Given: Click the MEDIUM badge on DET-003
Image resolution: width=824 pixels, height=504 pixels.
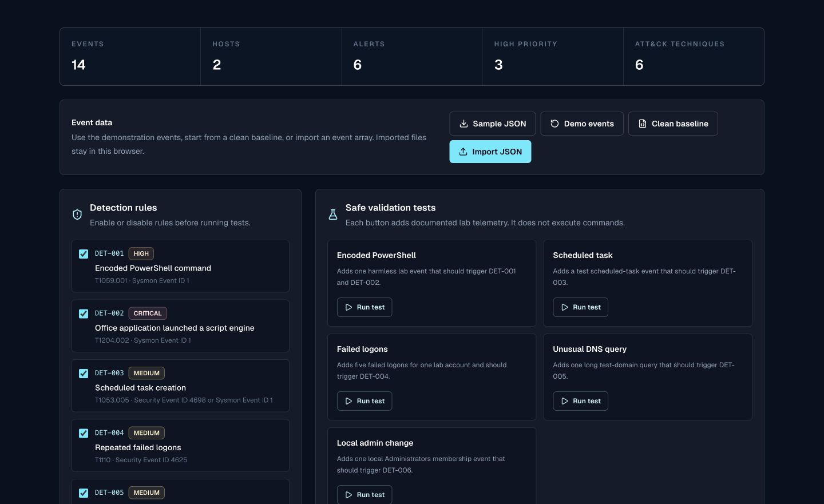Looking at the screenshot, I should (146, 373).
